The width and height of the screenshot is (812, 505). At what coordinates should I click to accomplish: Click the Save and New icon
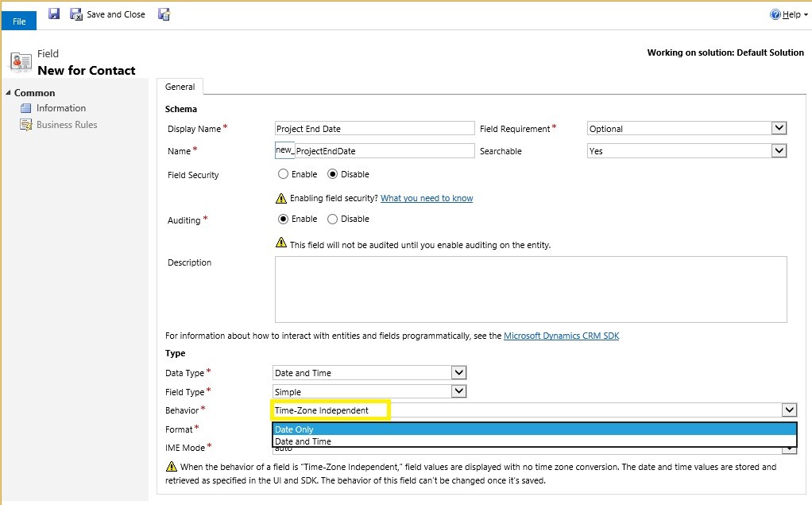pyautogui.click(x=164, y=14)
